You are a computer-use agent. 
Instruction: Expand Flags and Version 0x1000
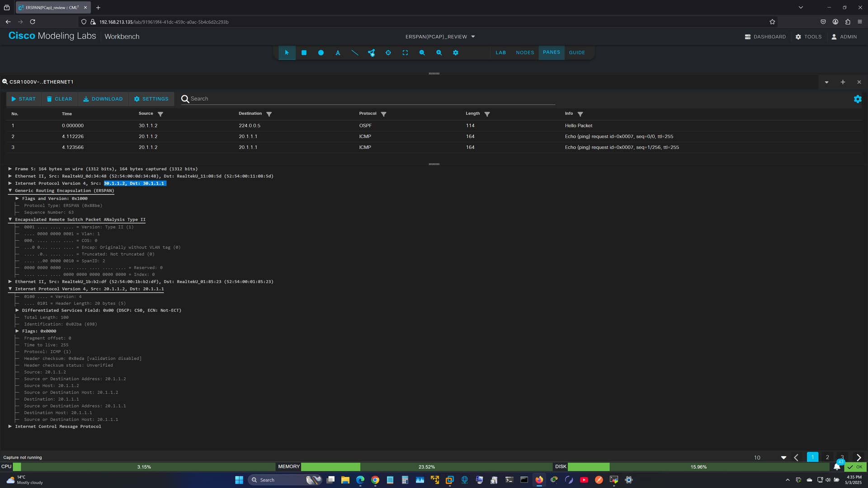click(17, 198)
